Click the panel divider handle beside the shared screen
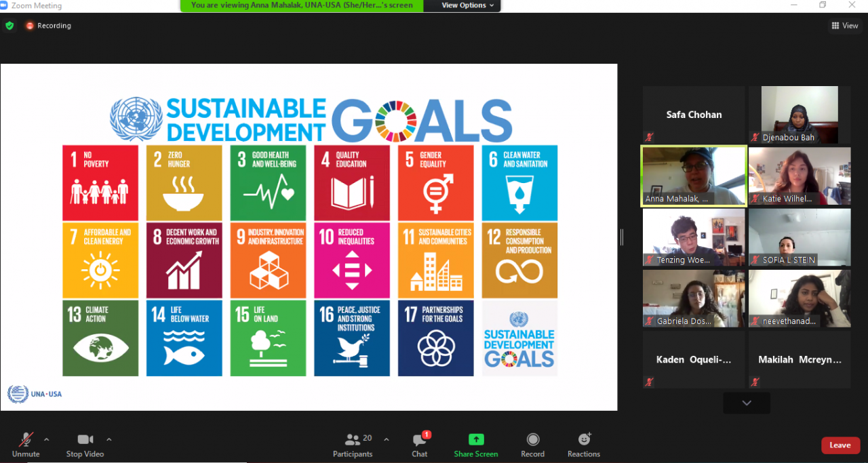The height and width of the screenshot is (463, 868). [x=622, y=237]
